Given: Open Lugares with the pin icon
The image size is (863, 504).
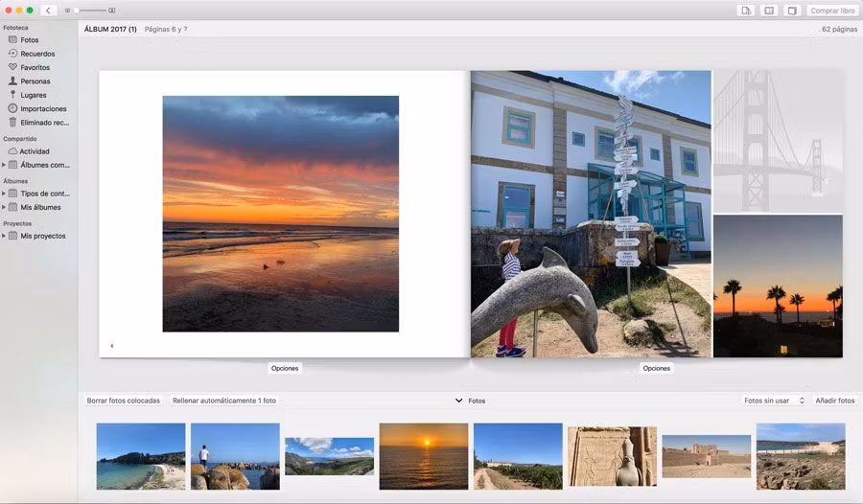Looking at the screenshot, I should (33, 95).
